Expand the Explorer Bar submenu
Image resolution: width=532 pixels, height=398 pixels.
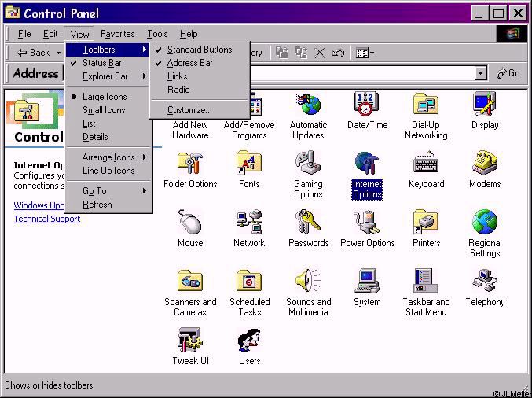tap(108, 76)
